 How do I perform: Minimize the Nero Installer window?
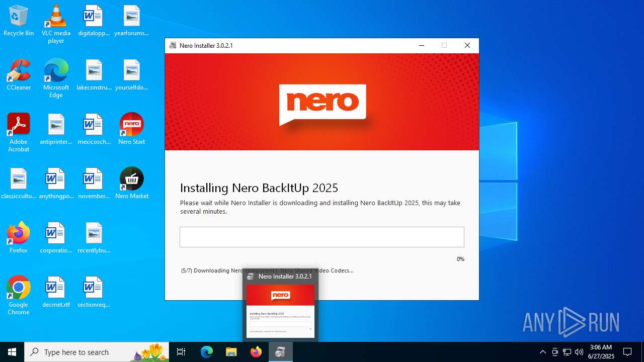[x=422, y=45]
